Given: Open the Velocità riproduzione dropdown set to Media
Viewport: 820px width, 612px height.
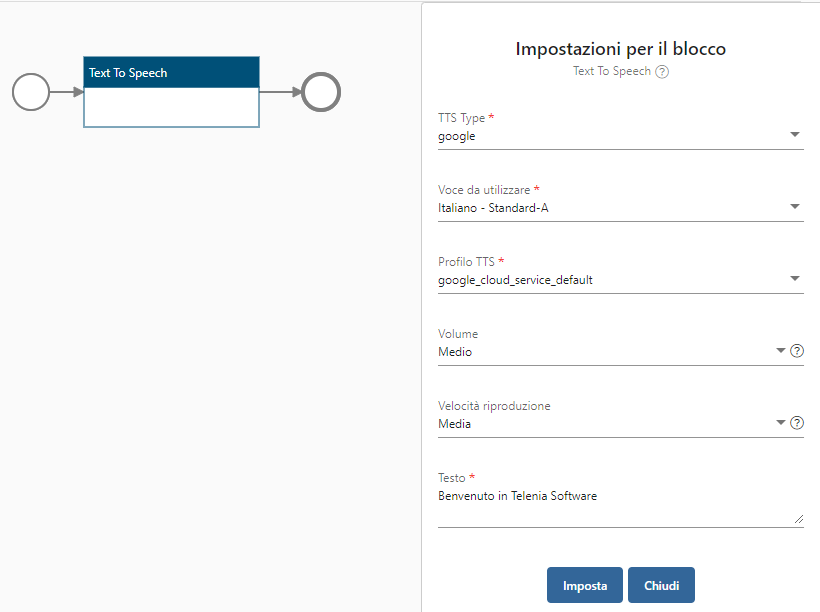Looking at the screenshot, I should click(x=612, y=424).
